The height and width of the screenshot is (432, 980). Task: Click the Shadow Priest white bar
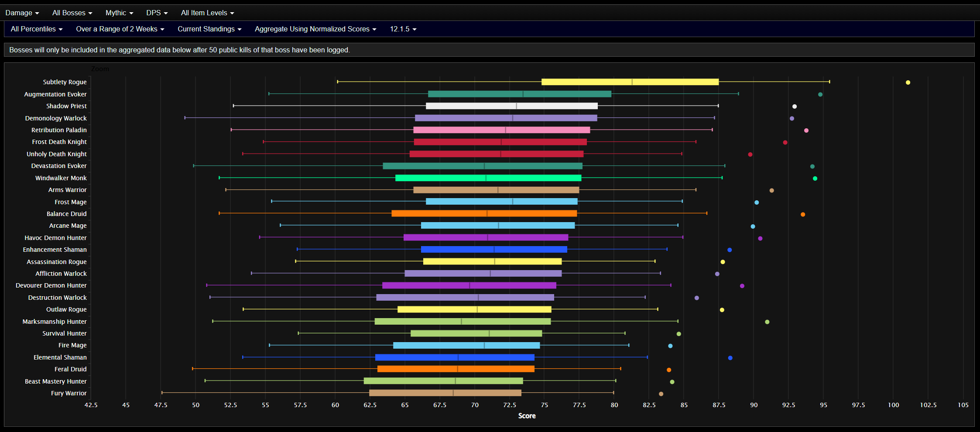[512, 106]
